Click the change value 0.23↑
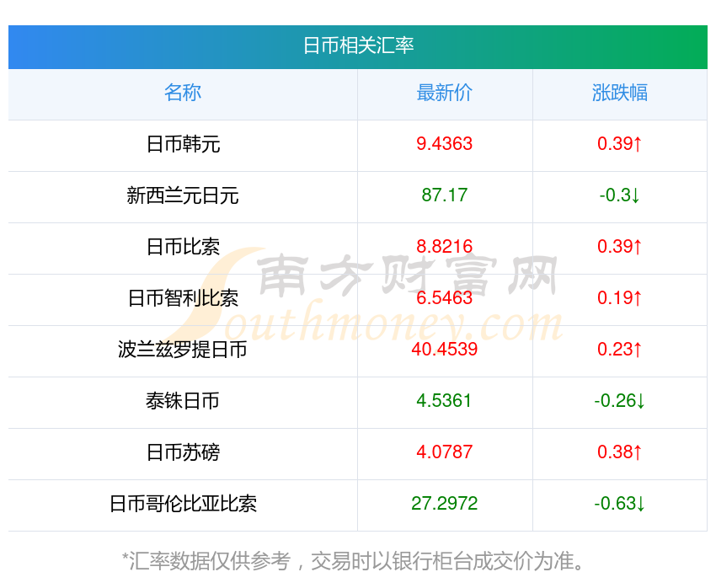The width and height of the screenshot is (716, 588). pos(620,350)
